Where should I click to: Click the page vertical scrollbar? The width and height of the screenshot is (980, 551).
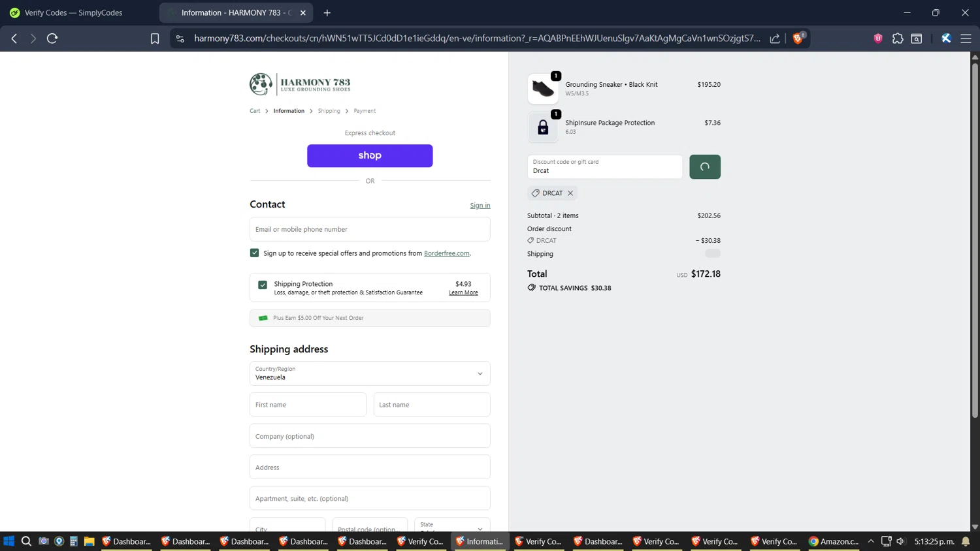975,240
